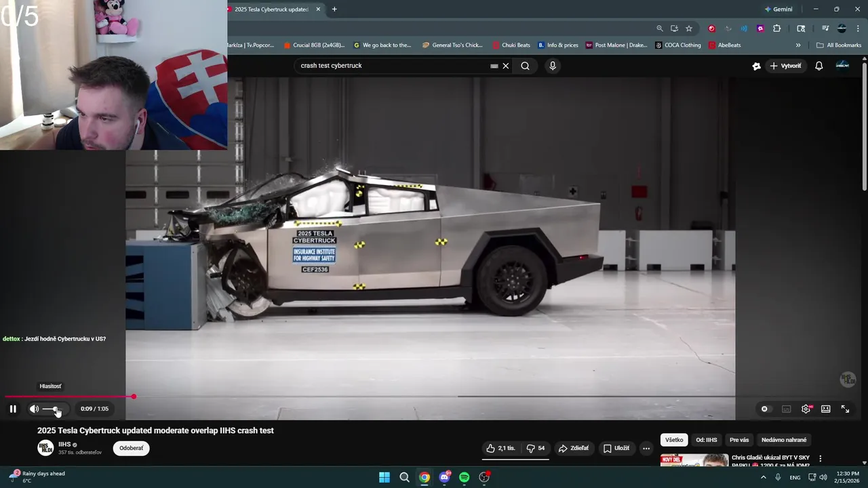Save the video with Uložiť

[x=616, y=448]
